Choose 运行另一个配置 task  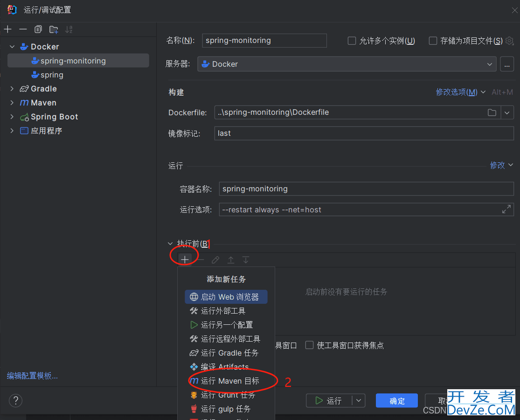point(226,325)
